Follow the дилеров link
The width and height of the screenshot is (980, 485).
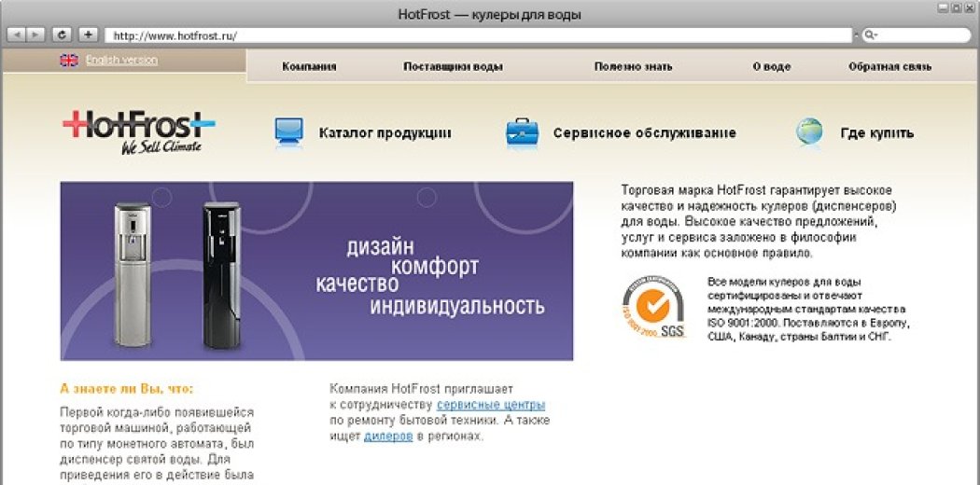(388, 436)
